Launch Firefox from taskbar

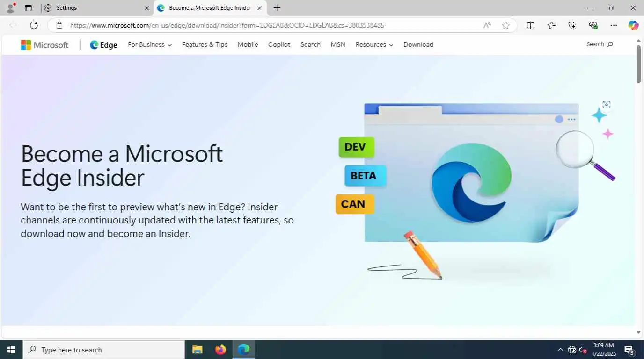pyautogui.click(x=220, y=350)
